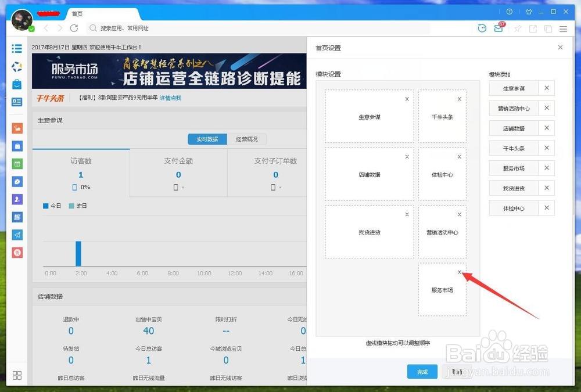Open the news card icon in sidebar
This screenshot has width=581, height=392.
17,102
